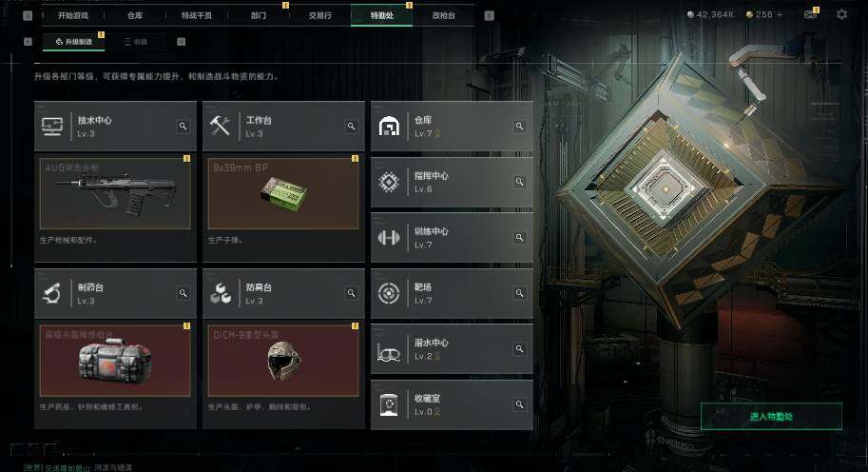Click the 训练中心 dumbbell icon
The width and height of the screenshot is (868, 472).
point(389,238)
